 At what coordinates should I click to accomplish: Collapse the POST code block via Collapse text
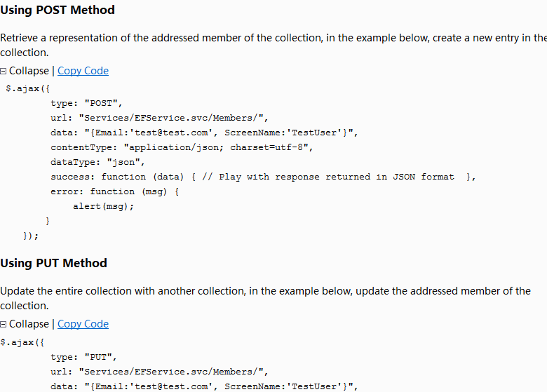[29, 71]
